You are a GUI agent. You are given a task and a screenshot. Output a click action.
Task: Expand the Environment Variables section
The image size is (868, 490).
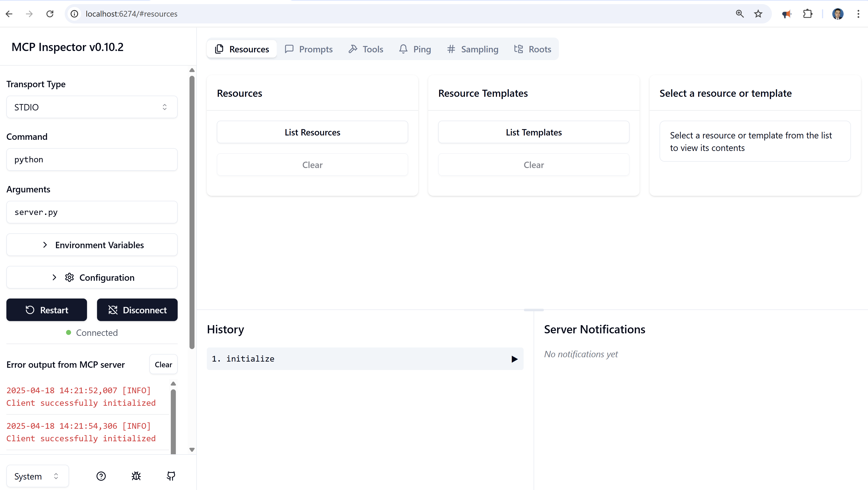pos(92,245)
